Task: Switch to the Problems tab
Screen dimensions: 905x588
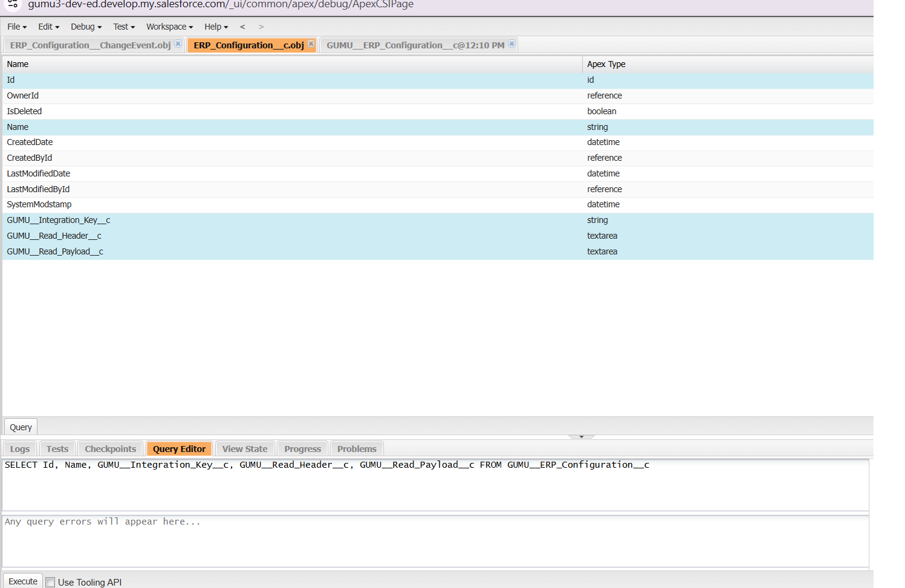Action: pos(357,449)
